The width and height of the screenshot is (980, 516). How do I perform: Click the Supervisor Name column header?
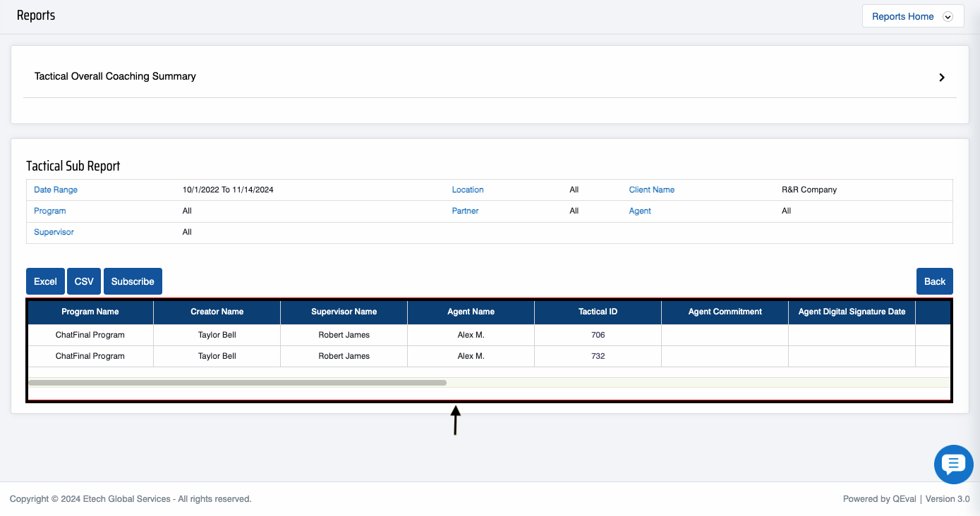(344, 312)
